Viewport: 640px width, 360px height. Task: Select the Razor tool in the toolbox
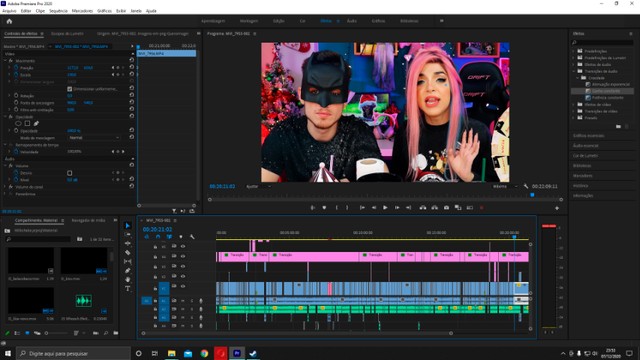[127, 253]
